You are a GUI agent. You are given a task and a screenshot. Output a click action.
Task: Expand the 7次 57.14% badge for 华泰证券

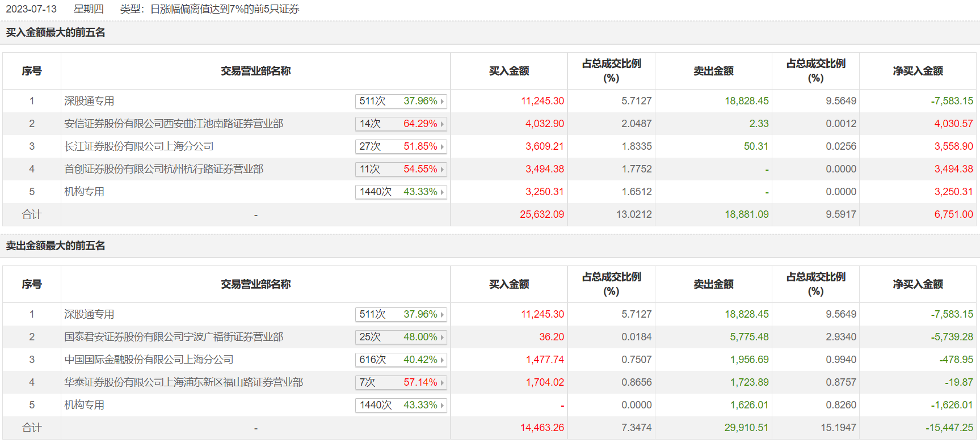tap(401, 382)
